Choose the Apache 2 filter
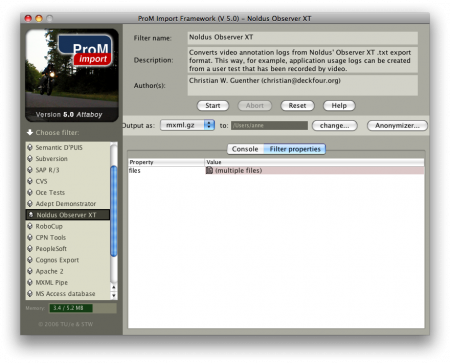Image resolution: width=450 pixels, height=363 pixels. tap(68, 271)
